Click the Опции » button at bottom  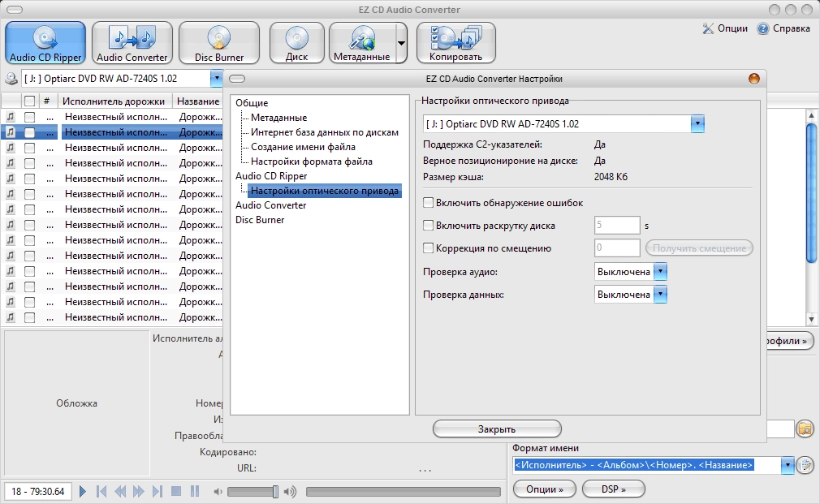coord(545,489)
